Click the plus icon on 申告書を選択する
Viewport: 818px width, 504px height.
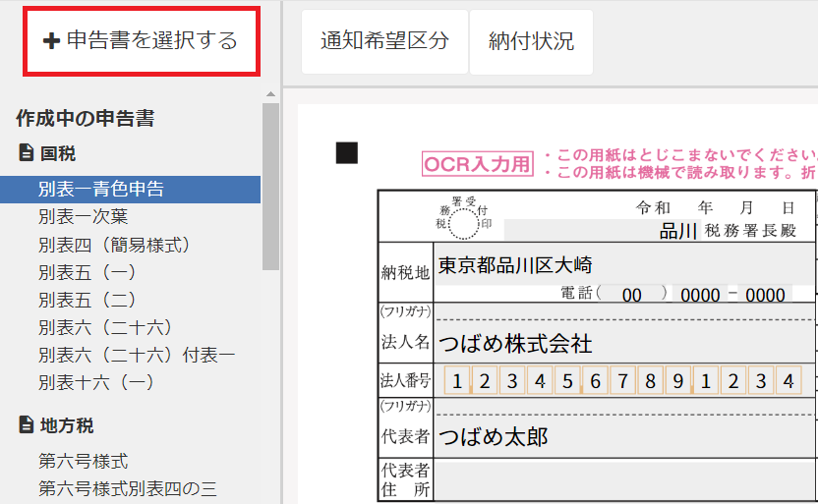(52, 40)
